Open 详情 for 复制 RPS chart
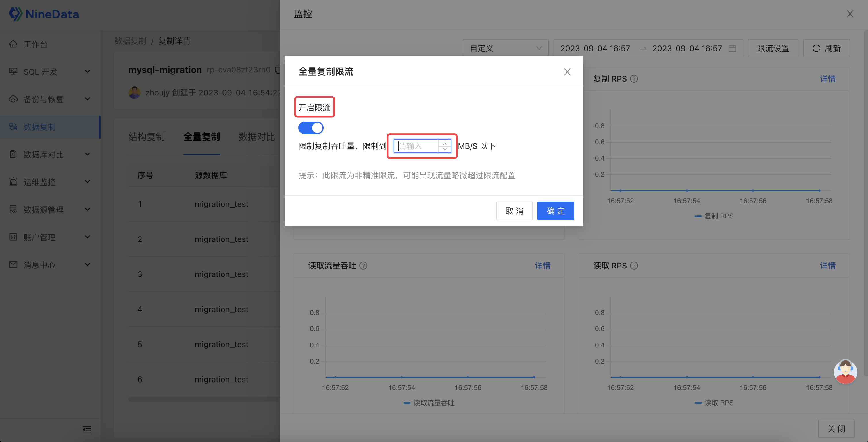 [x=827, y=79]
